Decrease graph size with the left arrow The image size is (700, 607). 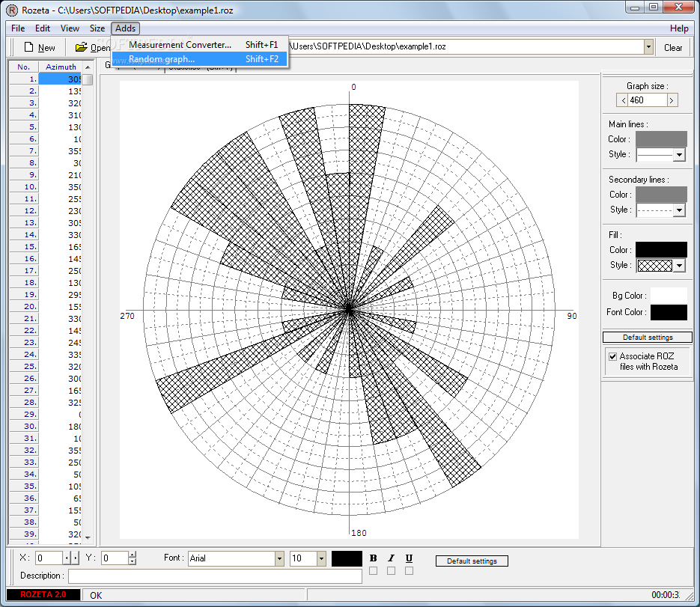point(623,100)
